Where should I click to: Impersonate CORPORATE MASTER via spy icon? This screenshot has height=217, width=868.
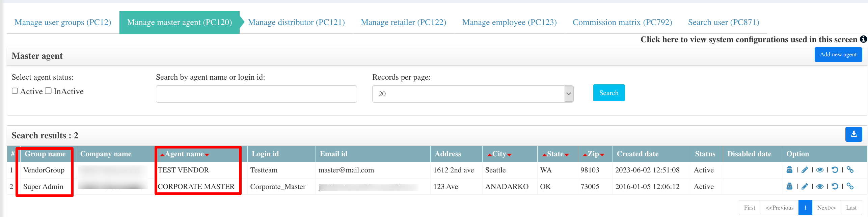[789, 186]
